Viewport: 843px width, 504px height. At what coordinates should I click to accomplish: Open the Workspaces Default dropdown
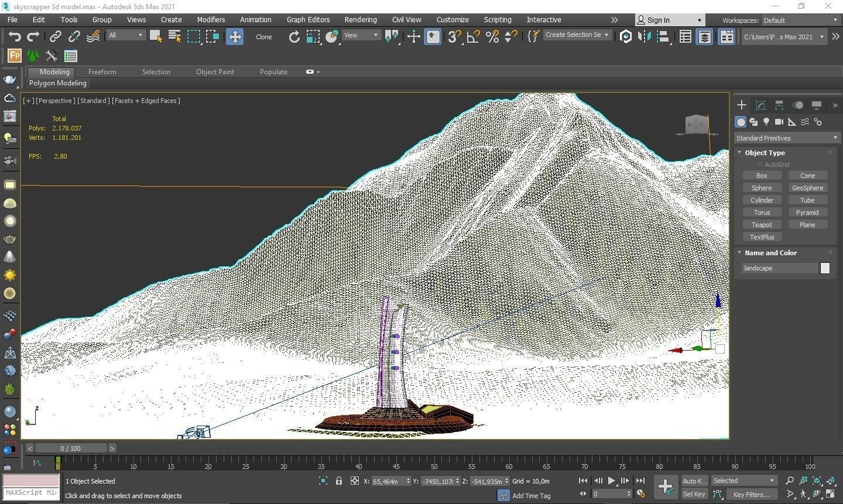pyautogui.click(x=800, y=20)
